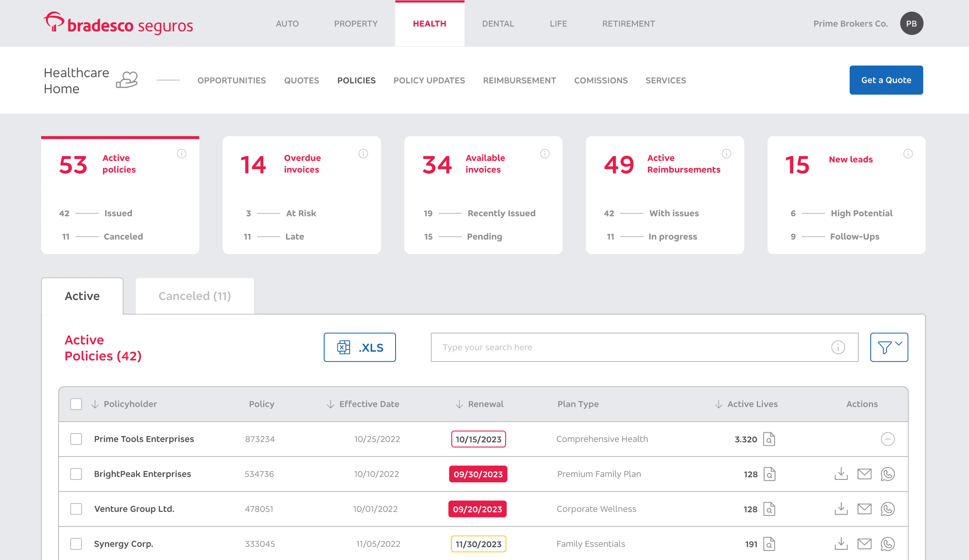Switch to the LIFE tab
The image size is (969, 560).
(558, 24)
